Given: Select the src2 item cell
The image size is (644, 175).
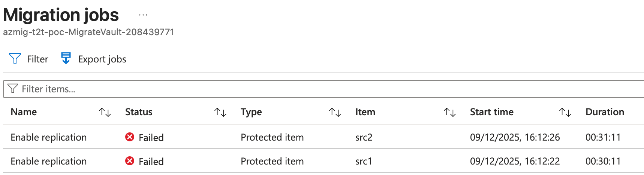Looking at the screenshot, I should point(364,137).
